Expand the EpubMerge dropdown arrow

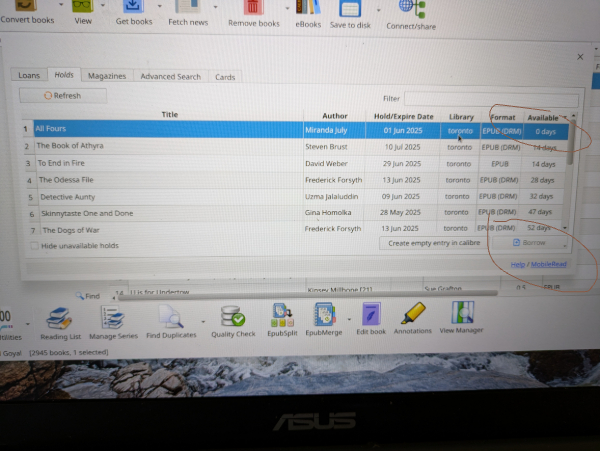pyautogui.click(x=349, y=319)
